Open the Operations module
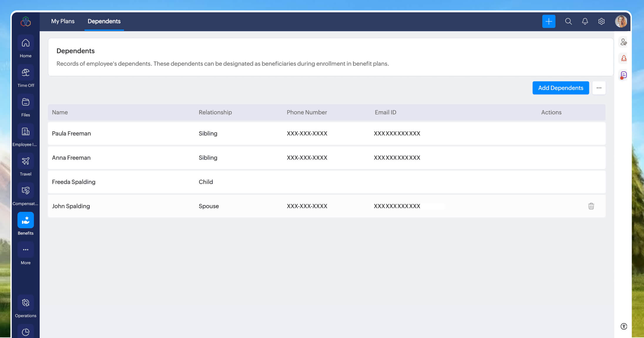 click(26, 303)
